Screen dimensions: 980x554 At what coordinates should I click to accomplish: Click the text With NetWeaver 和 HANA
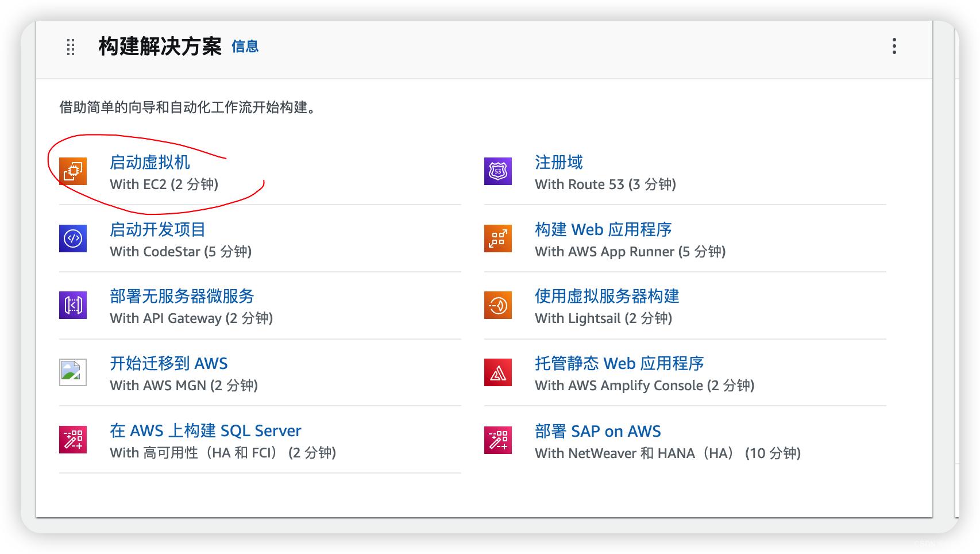[615, 453]
